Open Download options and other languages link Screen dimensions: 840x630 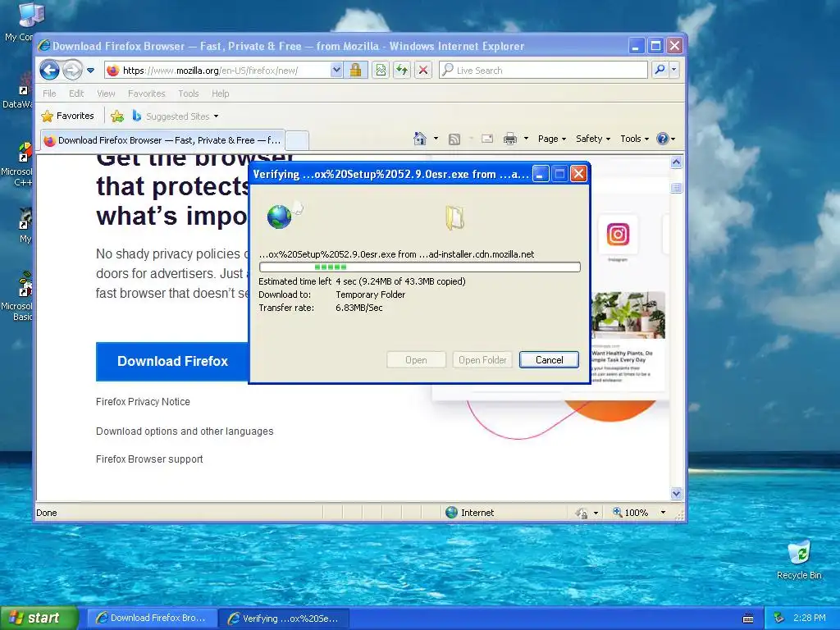(x=185, y=431)
